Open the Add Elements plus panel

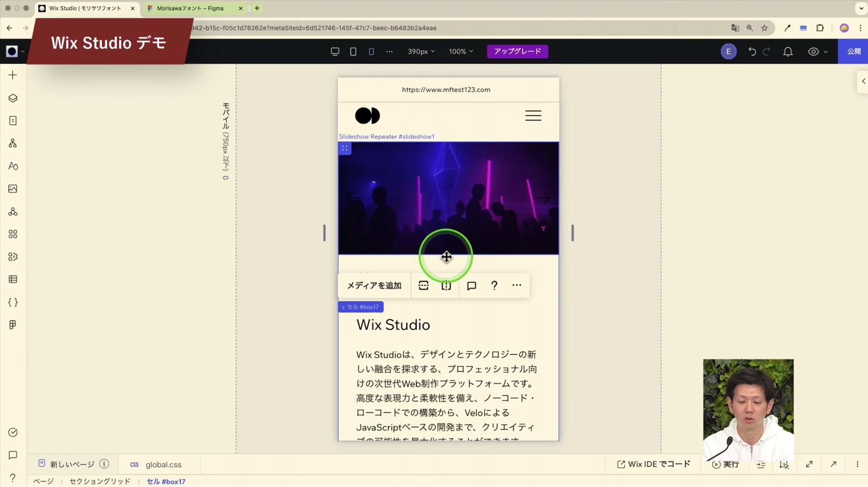click(x=13, y=75)
